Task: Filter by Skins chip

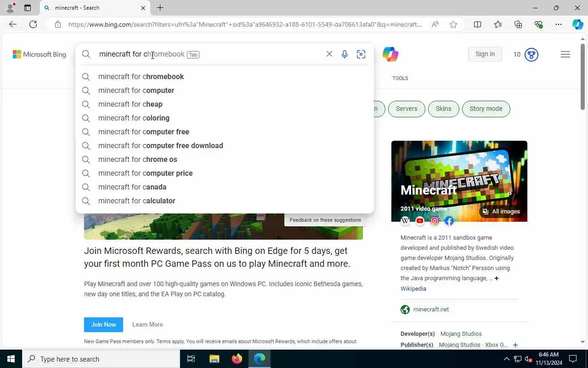Action: point(443,109)
